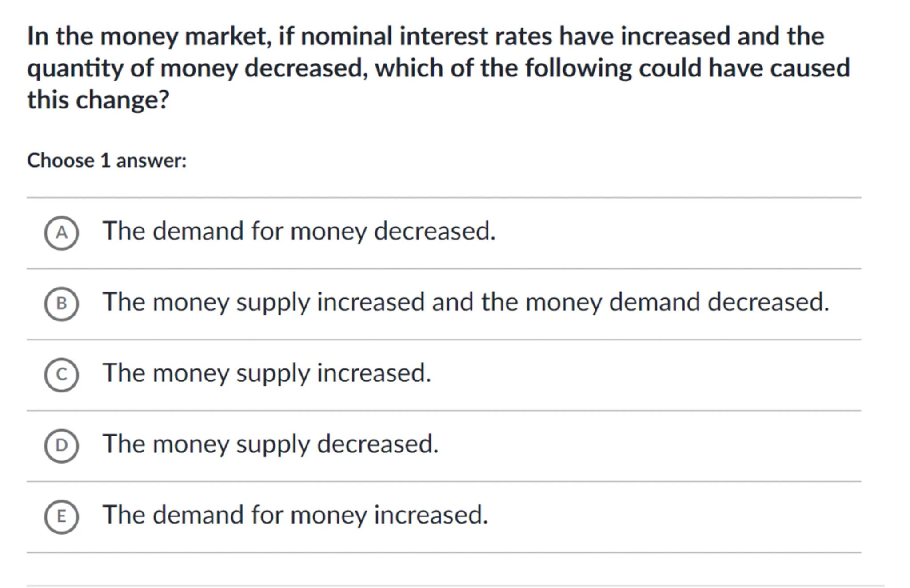Click the word "caused" in the question
This screenshot has height=588, width=910.
point(810,68)
